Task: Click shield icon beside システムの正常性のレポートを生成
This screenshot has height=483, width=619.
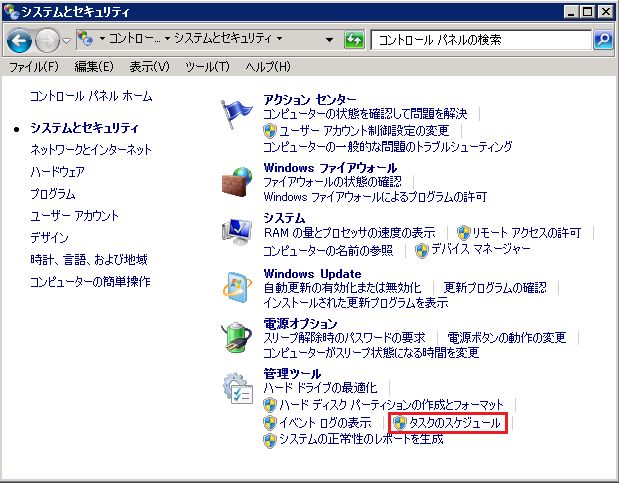Action: click(x=270, y=440)
